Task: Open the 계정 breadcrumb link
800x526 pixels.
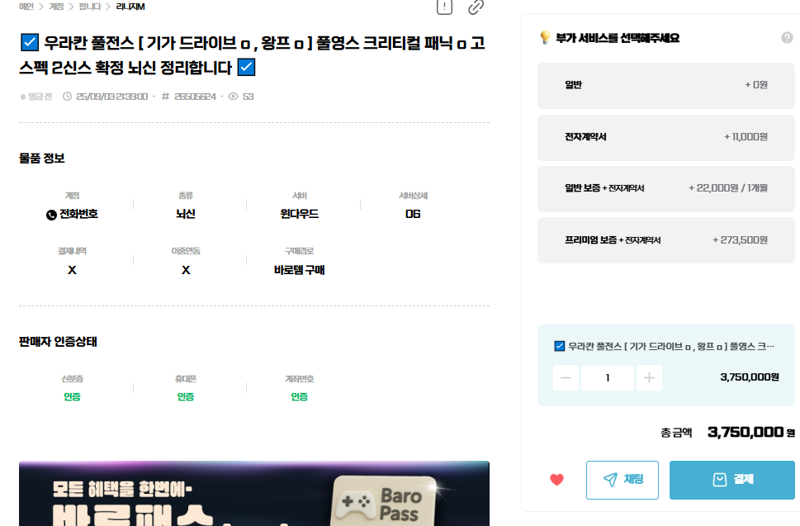Action: (x=56, y=7)
